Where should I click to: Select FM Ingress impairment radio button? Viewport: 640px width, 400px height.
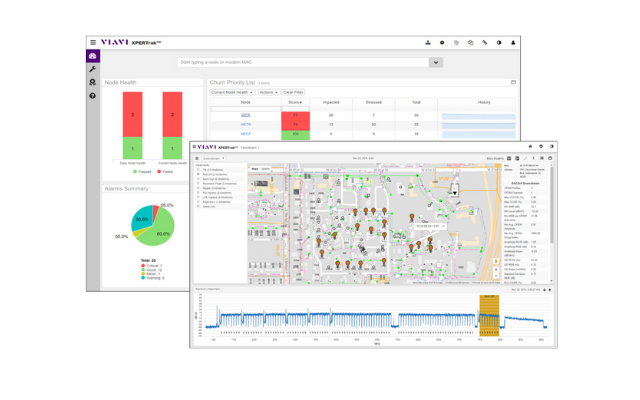pyautogui.click(x=198, y=193)
